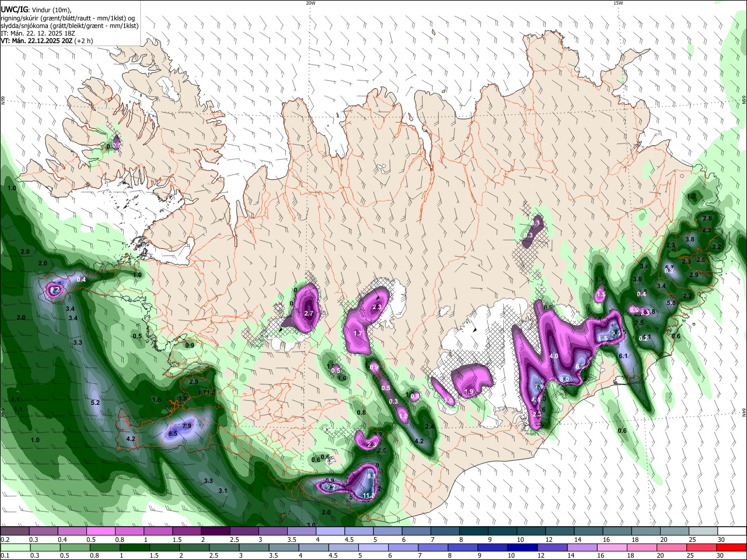Screen dimensions: 747x560
Task: Select the 8.5 precipitation value on the map
Action: (x=173, y=434)
